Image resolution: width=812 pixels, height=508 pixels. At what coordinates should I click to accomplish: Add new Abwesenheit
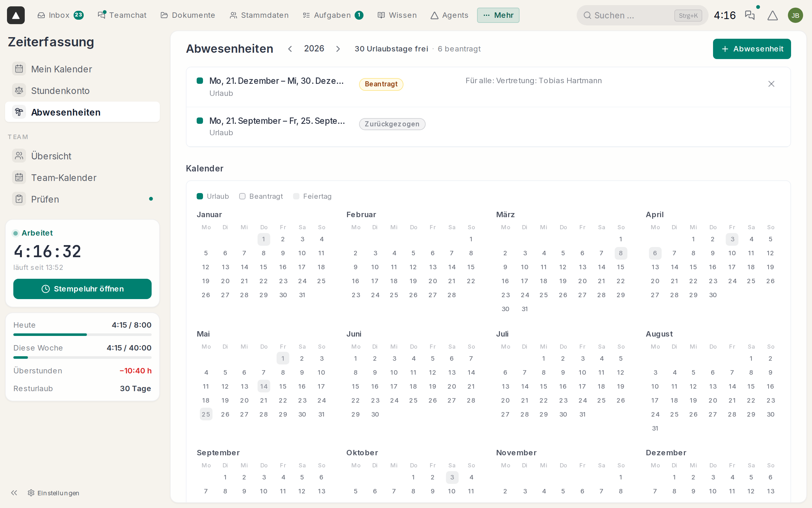click(752, 49)
